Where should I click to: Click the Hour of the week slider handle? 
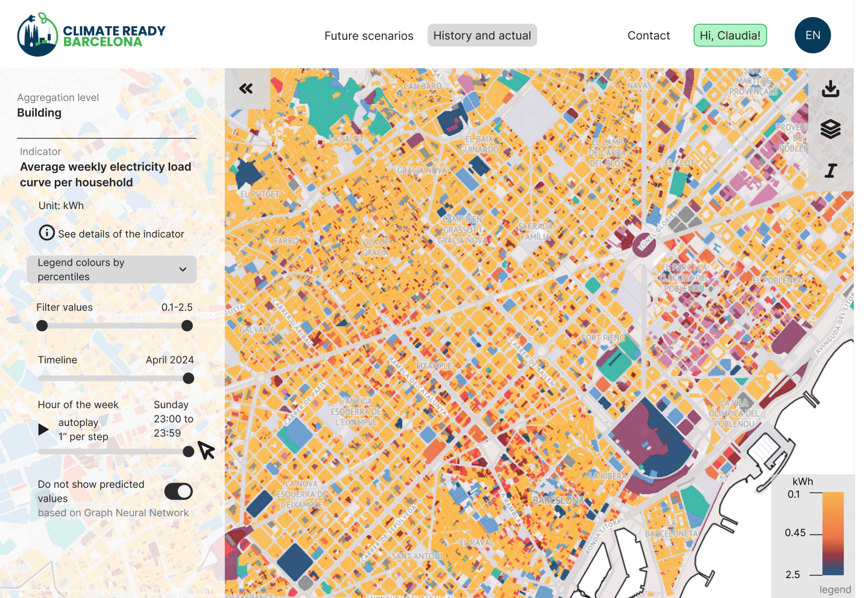(188, 451)
